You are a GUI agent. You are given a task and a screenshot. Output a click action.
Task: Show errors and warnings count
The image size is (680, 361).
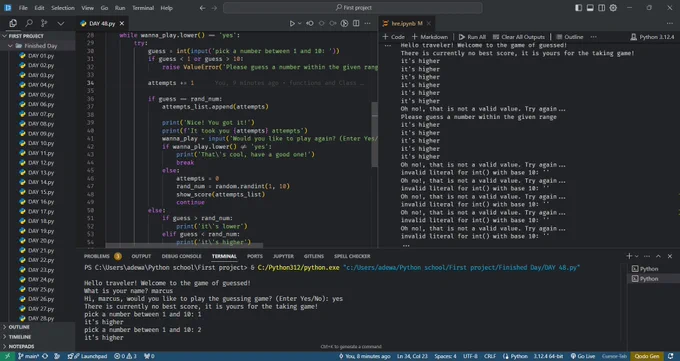125,356
